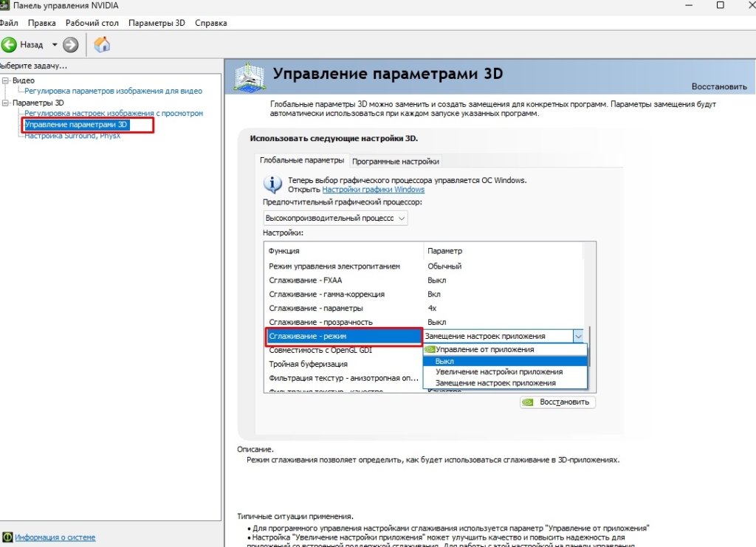Click the system information icon at bottom left
This screenshot has width=756, height=547.
tap(7, 537)
